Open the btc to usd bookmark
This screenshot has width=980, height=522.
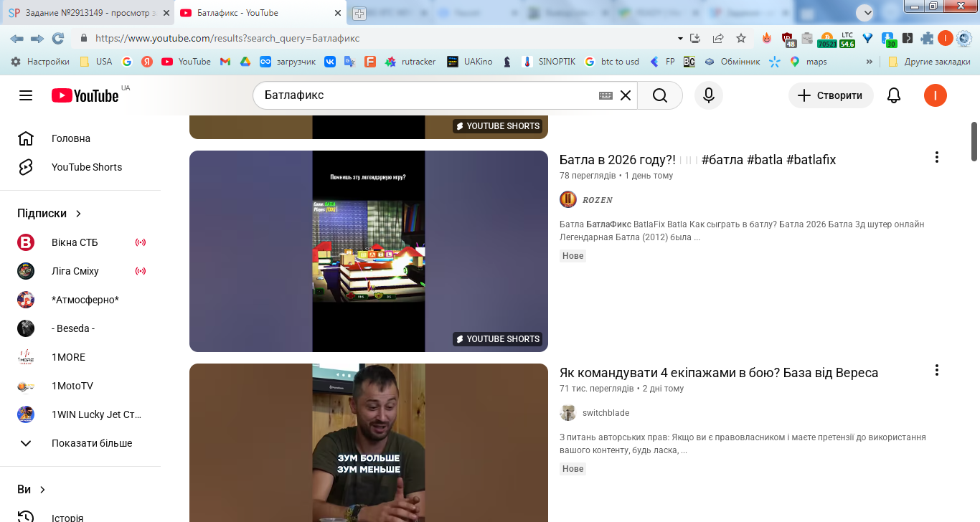pyautogui.click(x=612, y=62)
